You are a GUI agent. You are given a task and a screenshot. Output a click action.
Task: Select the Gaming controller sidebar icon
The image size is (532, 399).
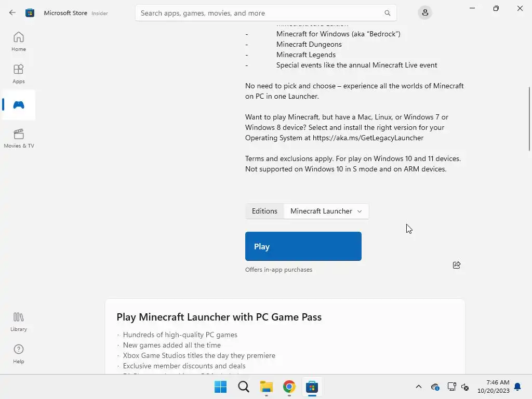[x=19, y=105]
